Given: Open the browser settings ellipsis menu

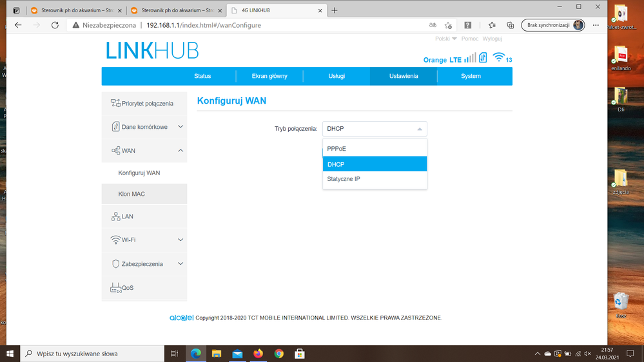Looking at the screenshot, I should (x=596, y=25).
